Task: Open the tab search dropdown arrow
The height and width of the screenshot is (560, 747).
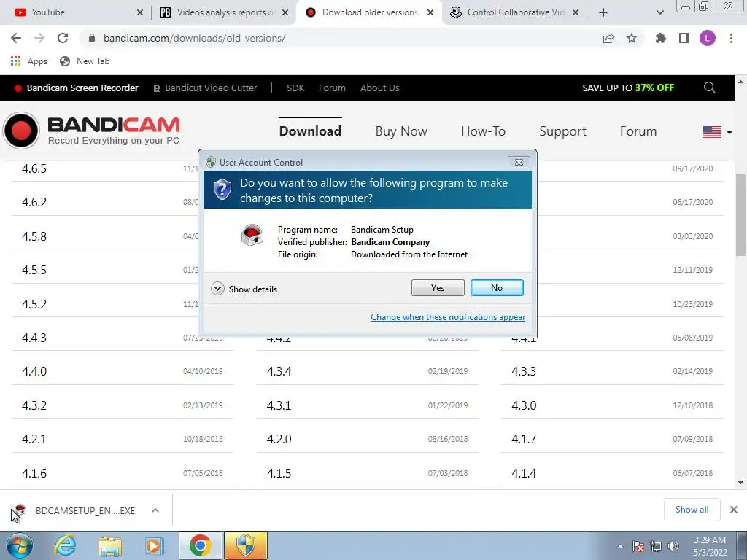Action: [x=659, y=12]
